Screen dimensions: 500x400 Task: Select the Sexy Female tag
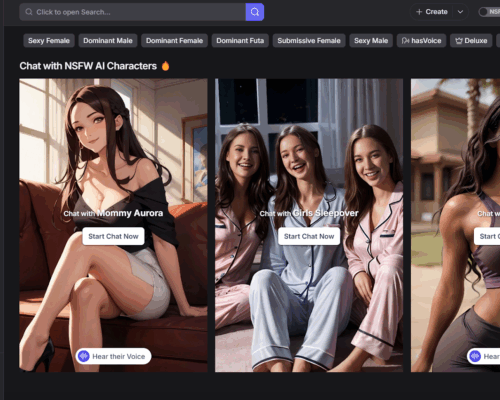coord(49,41)
